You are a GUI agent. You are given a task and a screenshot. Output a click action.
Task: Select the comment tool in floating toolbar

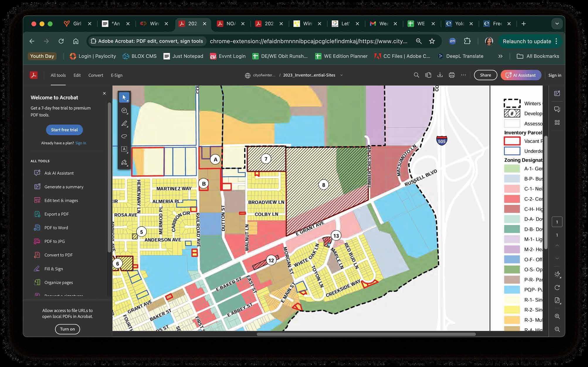[124, 110]
